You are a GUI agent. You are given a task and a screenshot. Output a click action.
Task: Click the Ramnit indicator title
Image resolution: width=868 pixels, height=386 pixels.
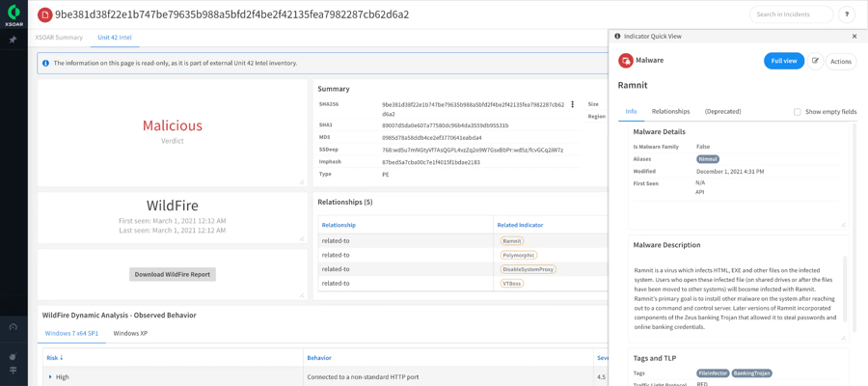click(633, 85)
